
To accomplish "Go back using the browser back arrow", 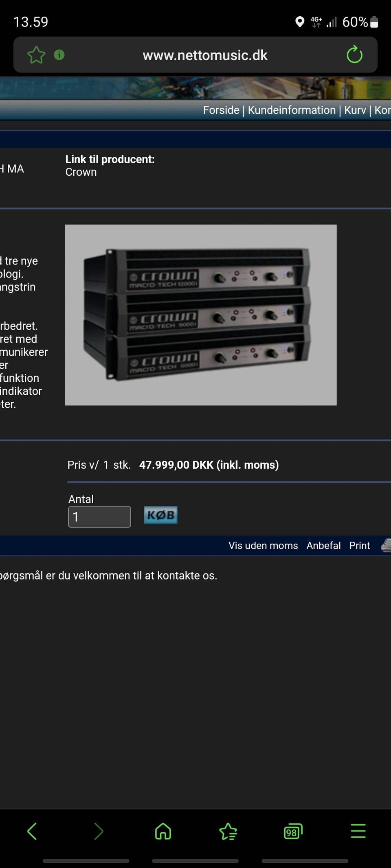I will (x=32, y=831).
